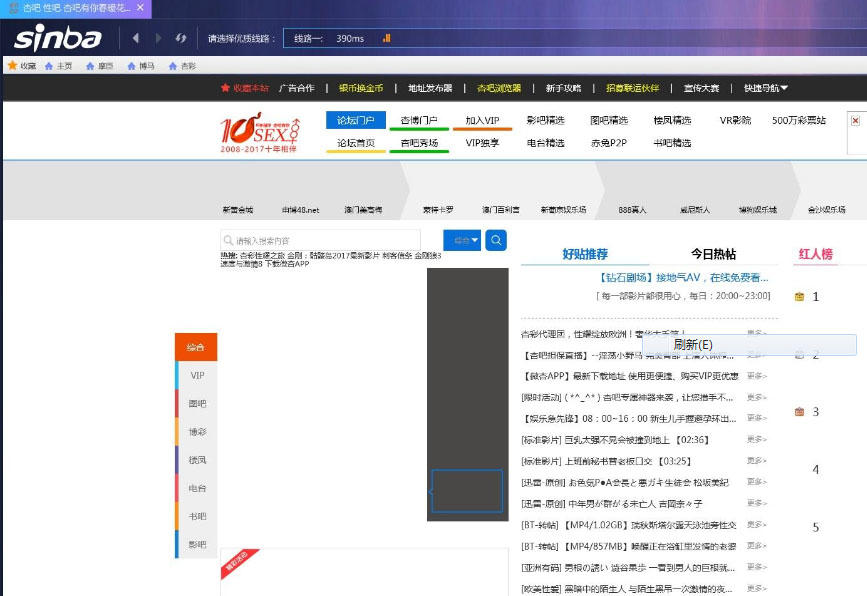The width and height of the screenshot is (867, 596).
Task: Click into the search input field
Action: click(x=330, y=240)
